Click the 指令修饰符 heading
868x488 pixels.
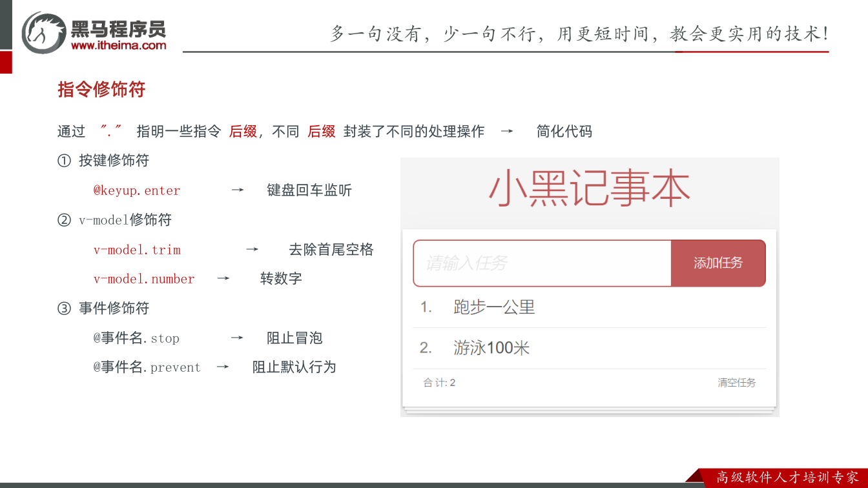(x=101, y=90)
